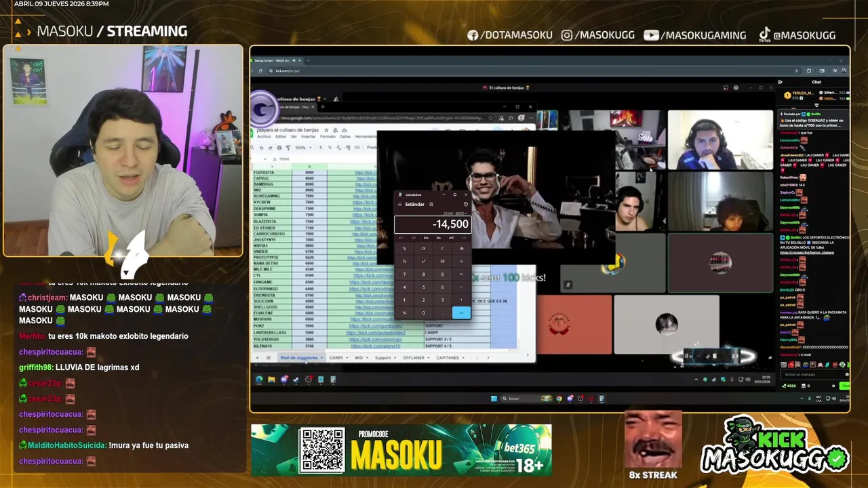Open the Insertar menu in Sheets
This screenshot has height=488, width=868.
tap(309, 136)
